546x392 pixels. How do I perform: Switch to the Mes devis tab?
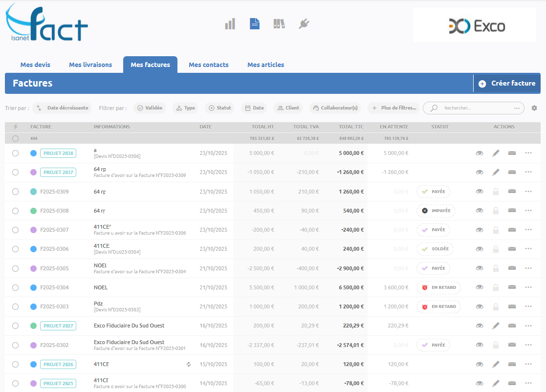(x=35, y=65)
